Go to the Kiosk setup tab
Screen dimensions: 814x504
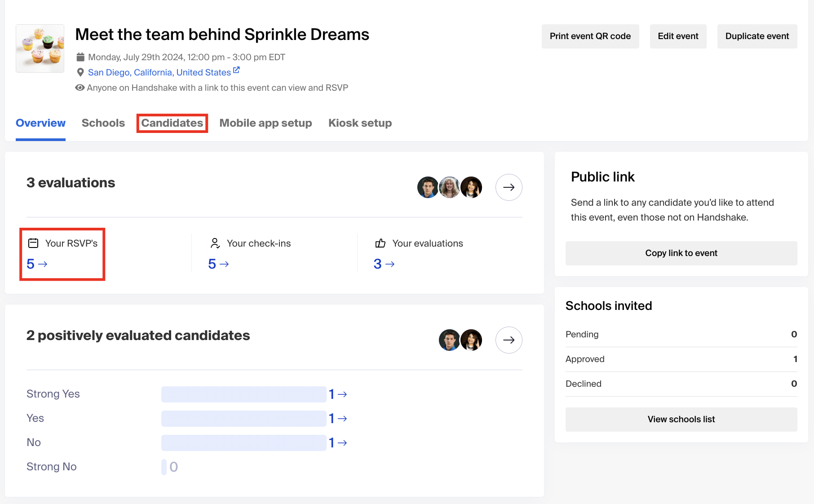360,123
